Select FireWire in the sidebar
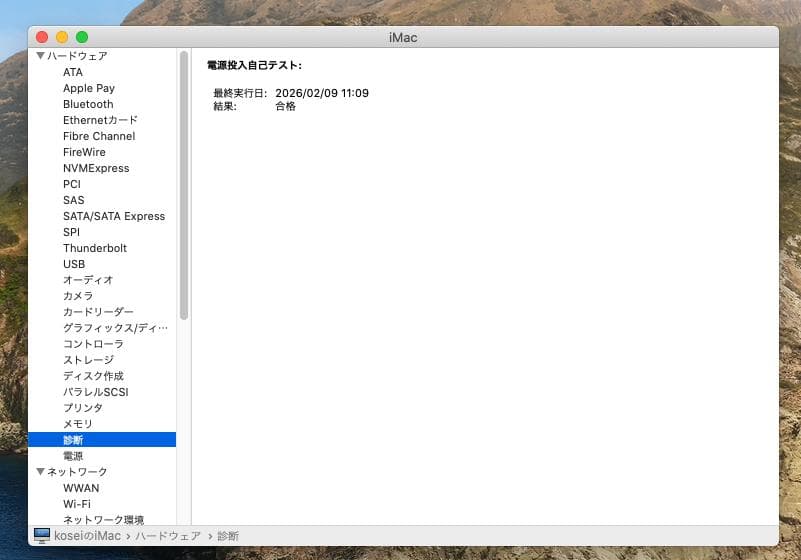 (84, 152)
